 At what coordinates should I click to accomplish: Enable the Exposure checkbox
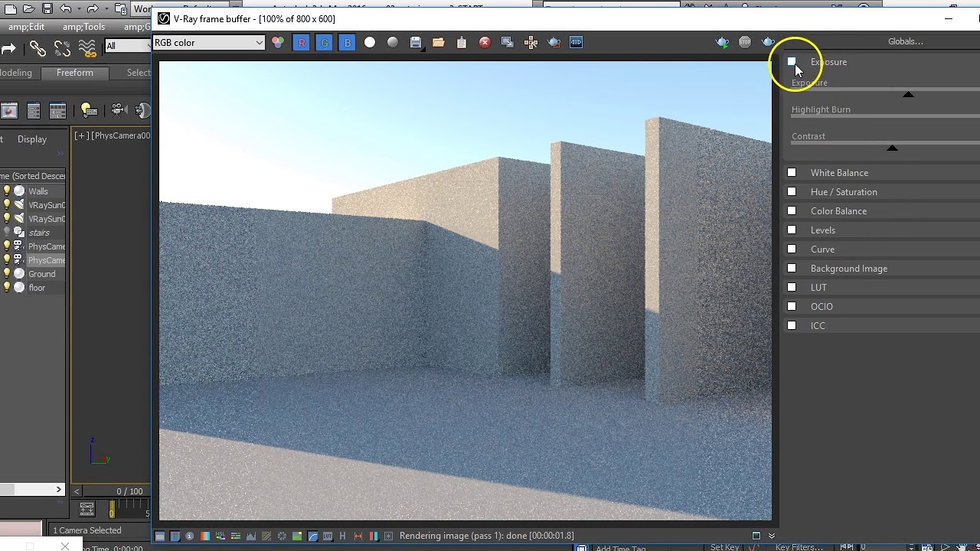coord(792,62)
